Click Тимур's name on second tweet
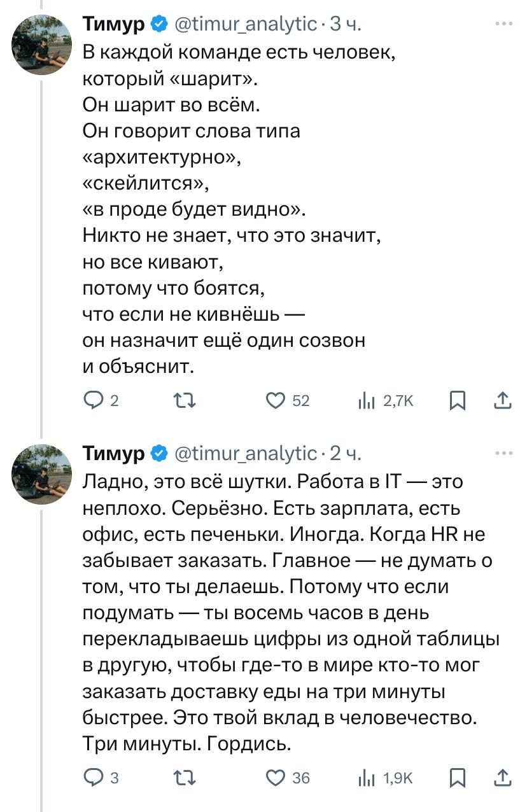The height and width of the screenshot is (812, 527). coord(114,453)
